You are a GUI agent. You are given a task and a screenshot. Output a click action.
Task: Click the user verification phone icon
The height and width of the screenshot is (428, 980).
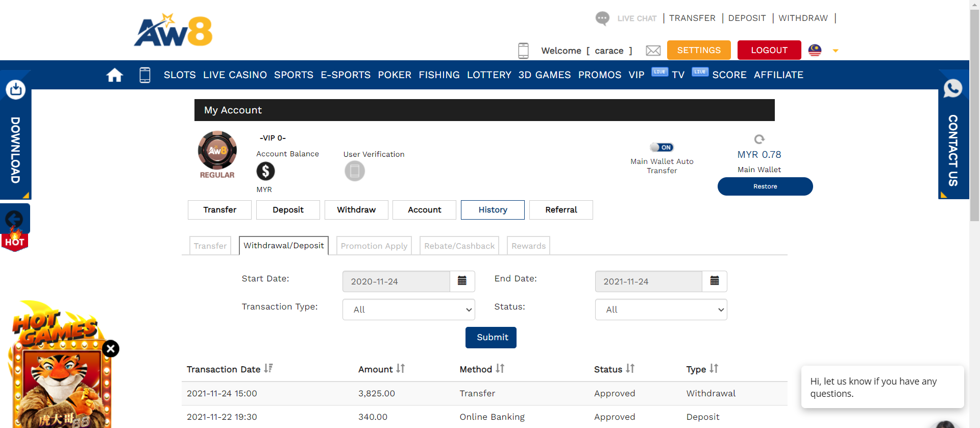354,171
